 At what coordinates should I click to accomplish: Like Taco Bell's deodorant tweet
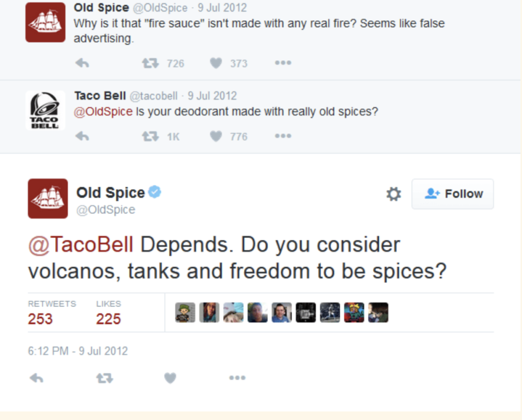coord(216,136)
